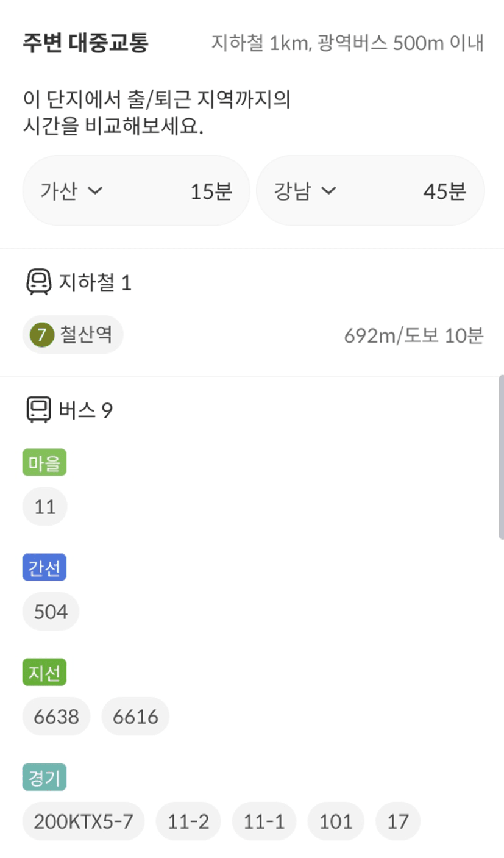Choose the 200KTX5-7 bus chip
This screenshot has width=504, height=858.
click(83, 821)
